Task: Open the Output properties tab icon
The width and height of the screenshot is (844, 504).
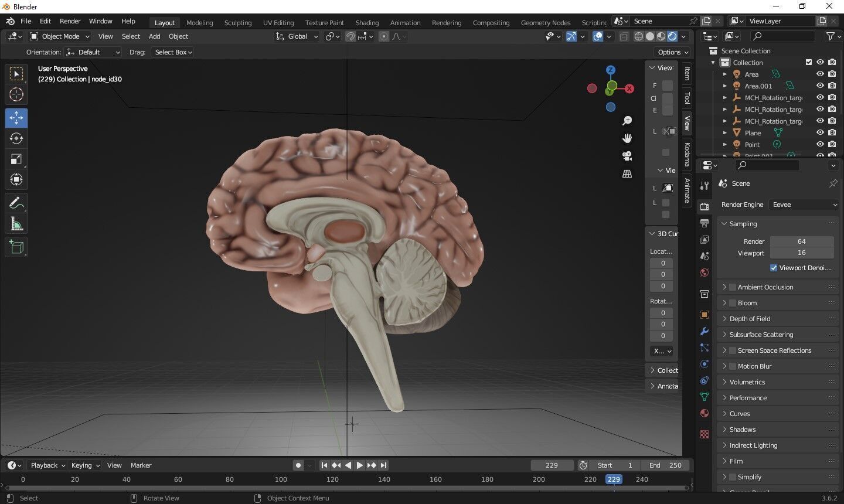Action: coord(705,223)
